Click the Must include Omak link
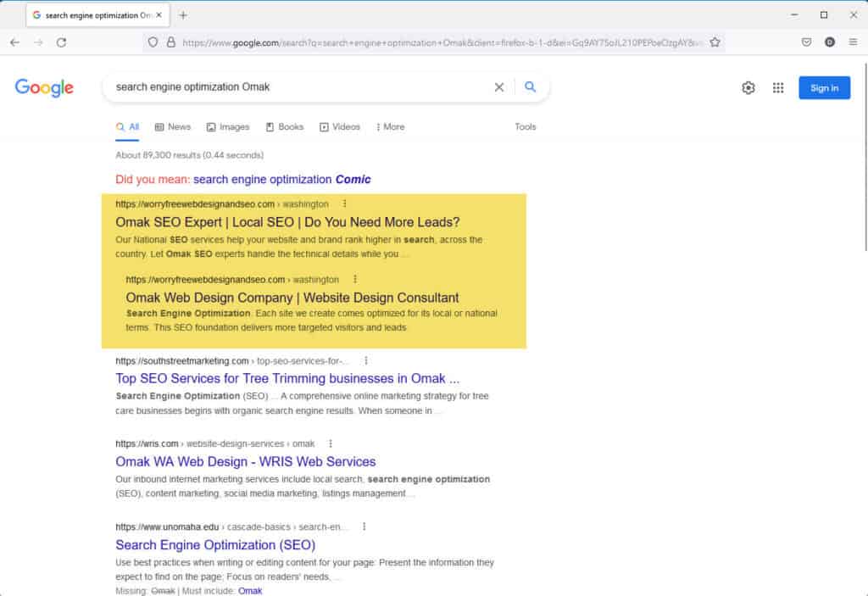Screen dimensions: 868x596 tap(250, 591)
